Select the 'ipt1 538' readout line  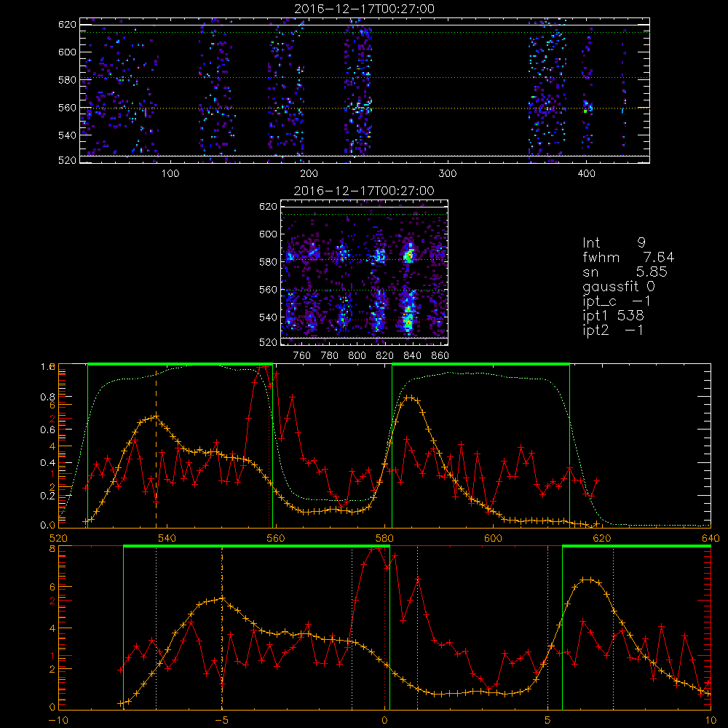pyautogui.click(x=613, y=316)
